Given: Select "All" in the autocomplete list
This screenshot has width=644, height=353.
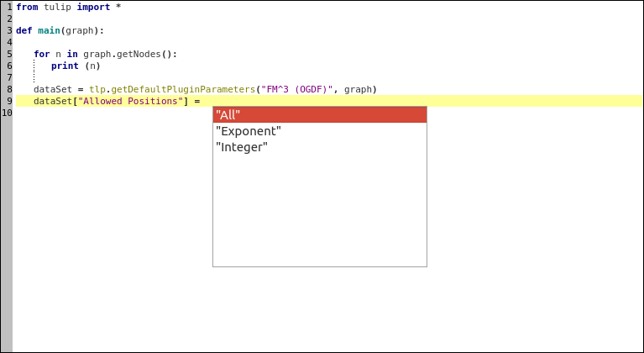Looking at the screenshot, I should (228, 115).
